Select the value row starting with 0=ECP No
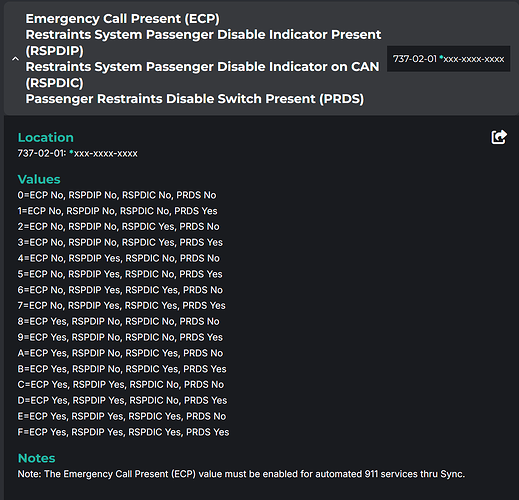Viewport: 519px width, 500px height. pos(117,195)
